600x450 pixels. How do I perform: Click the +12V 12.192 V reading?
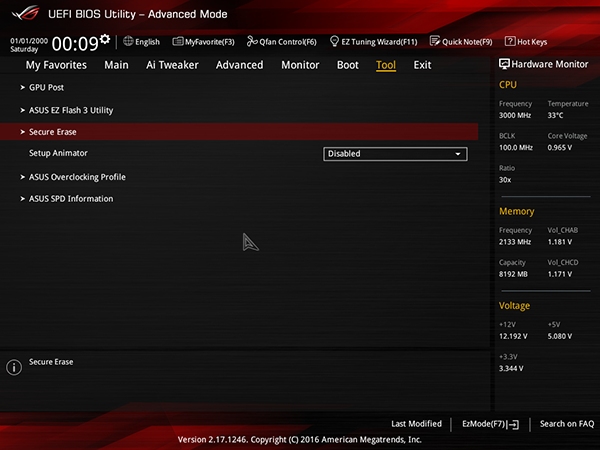click(x=513, y=336)
